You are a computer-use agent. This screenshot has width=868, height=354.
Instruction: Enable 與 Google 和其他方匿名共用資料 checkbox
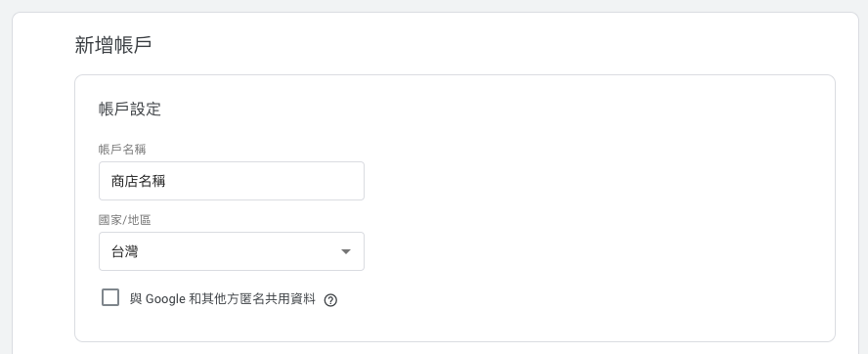110,297
